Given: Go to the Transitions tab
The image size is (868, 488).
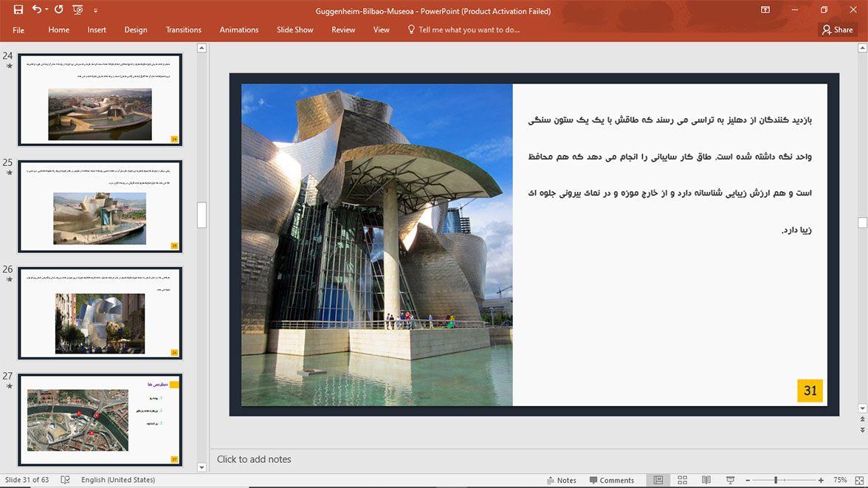Looking at the screenshot, I should (183, 30).
